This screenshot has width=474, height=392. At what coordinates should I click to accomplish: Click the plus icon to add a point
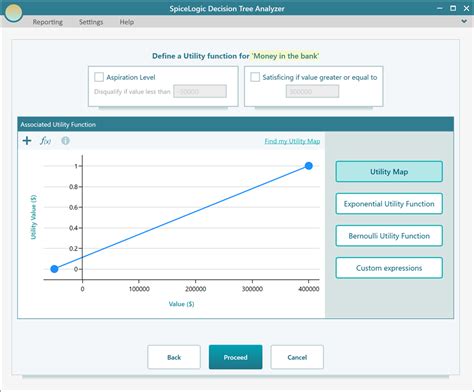[x=27, y=141]
